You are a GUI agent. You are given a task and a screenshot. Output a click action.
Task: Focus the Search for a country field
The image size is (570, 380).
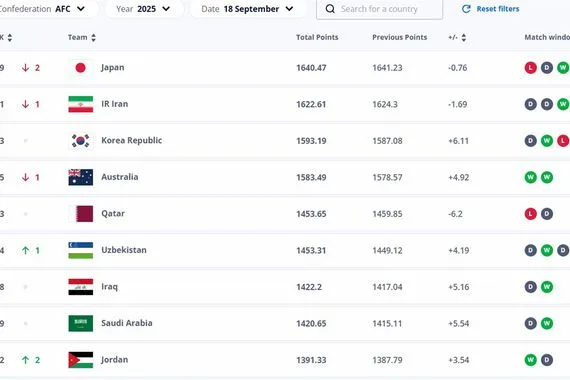click(x=380, y=9)
